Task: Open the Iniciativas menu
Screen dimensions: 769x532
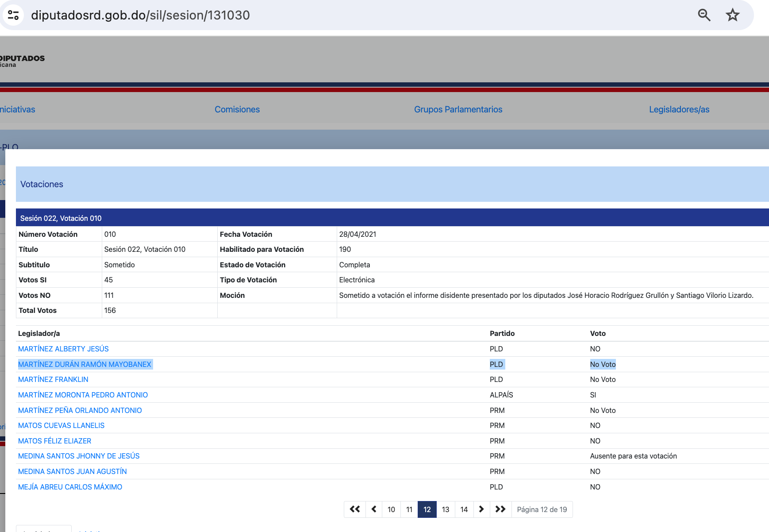Action: pyautogui.click(x=17, y=109)
